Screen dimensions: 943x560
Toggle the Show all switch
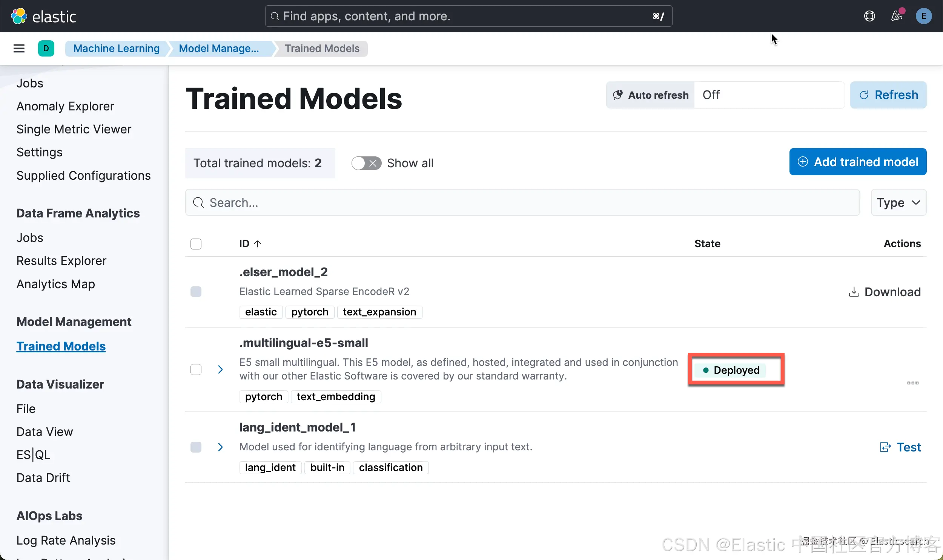click(x=366, y=163)
